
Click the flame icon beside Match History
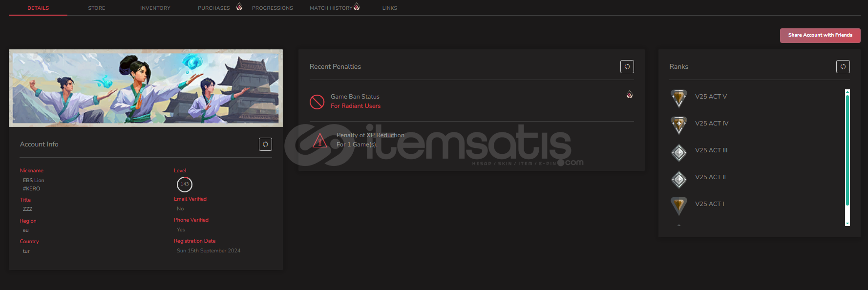pyautogui.click(x=357, y=6)
